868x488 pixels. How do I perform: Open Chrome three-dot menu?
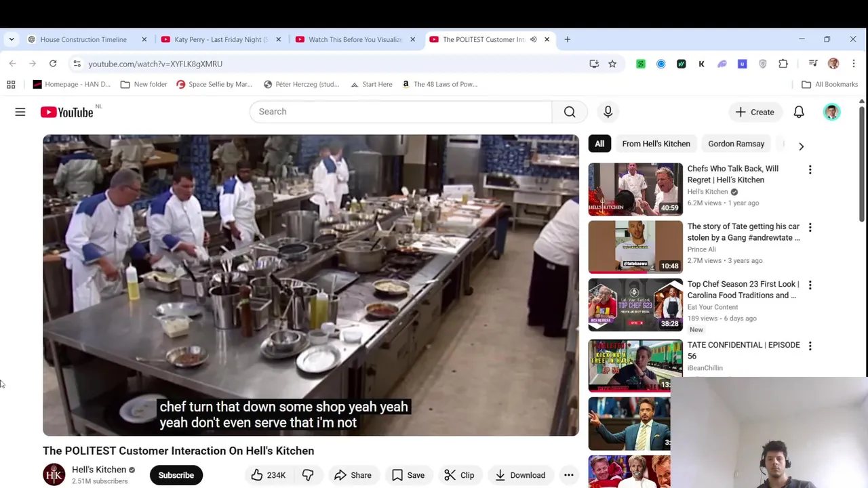[x=854, y=64]
